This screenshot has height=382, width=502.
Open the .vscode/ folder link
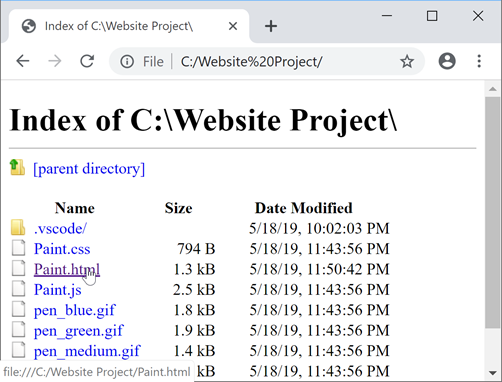(60, 229)
